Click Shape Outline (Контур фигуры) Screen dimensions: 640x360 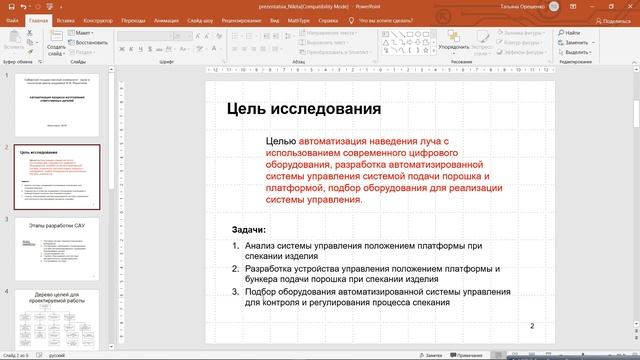coord(520,42)
